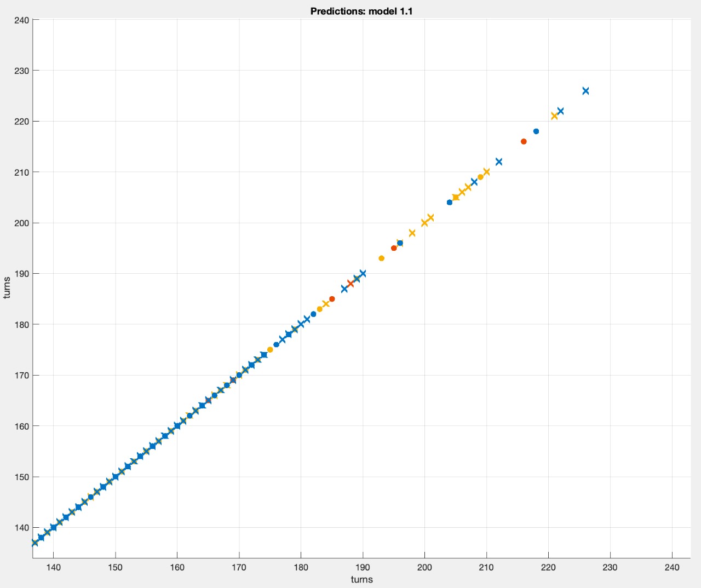The image size is (701, 588).
Task: Click y-axis tick label 230
Action: point(21,71)
